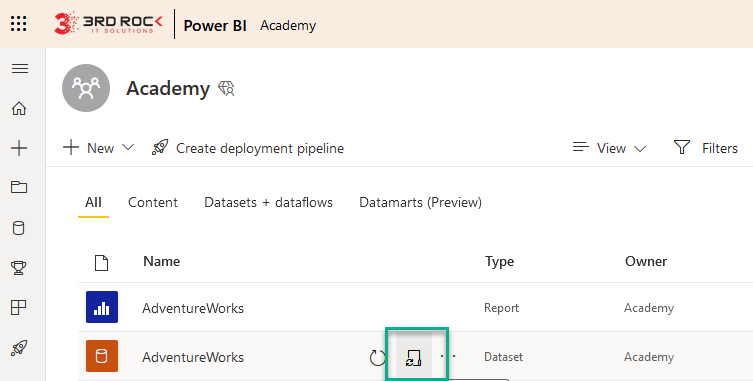
Task: Click Academy in the top header
Action: 288,25
